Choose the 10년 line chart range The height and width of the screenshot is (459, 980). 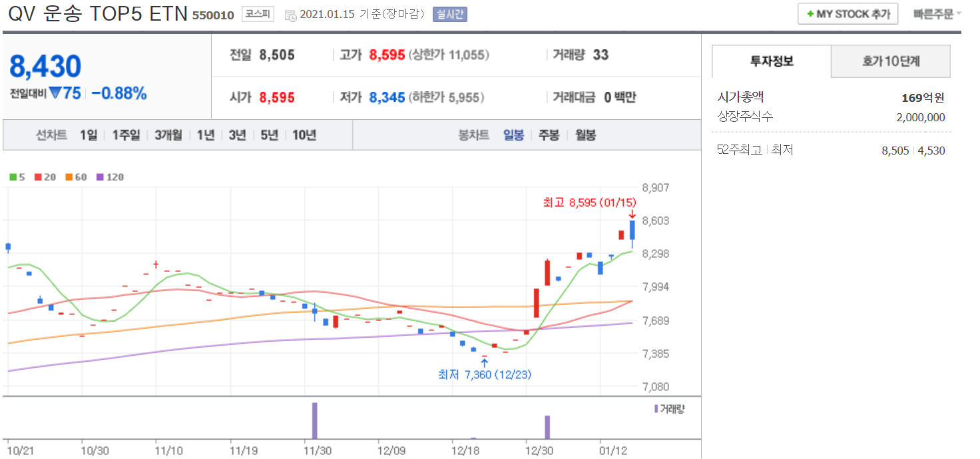[304, 135]
